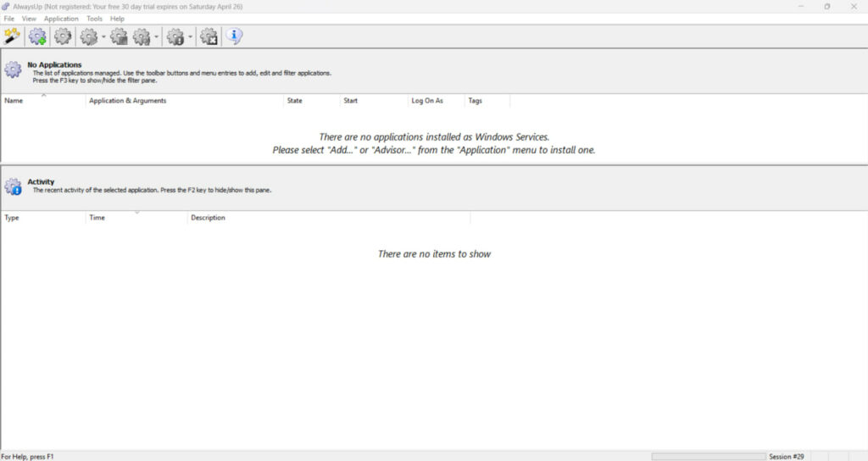Viewport: 868px width, 461px height.
Task: Click the Add application gear with green plus
Action: [x=37, y=36]
